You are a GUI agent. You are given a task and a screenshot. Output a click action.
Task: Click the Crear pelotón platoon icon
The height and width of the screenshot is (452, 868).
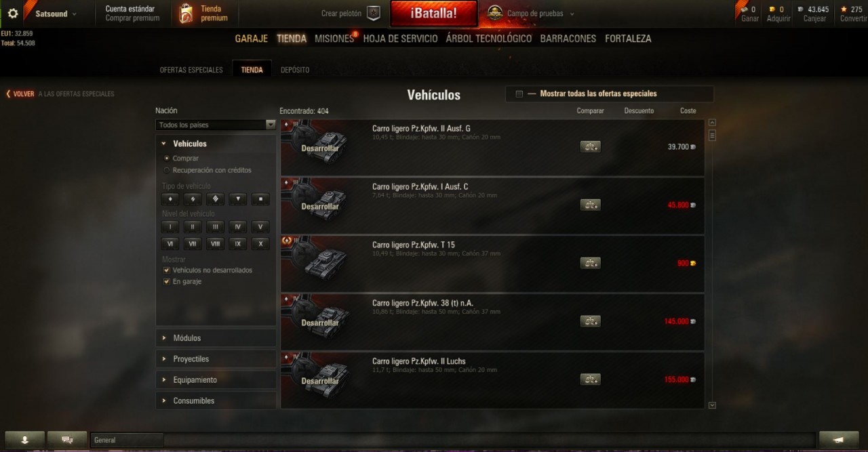(x=374, y=14)
